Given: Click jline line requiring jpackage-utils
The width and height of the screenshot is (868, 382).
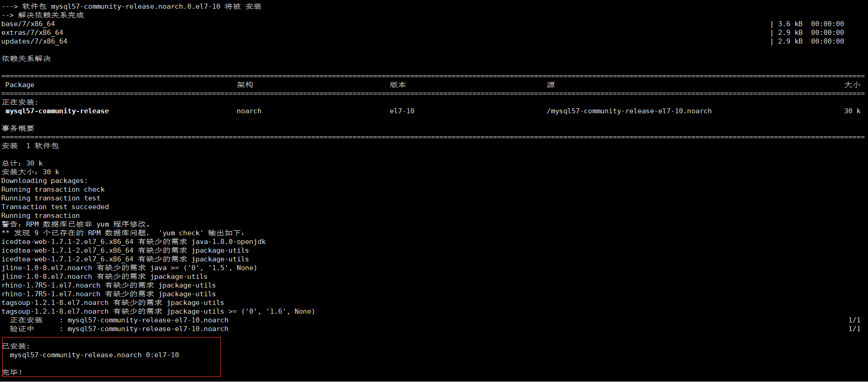Looking at the screenshot, I should [x=105, y=277].
